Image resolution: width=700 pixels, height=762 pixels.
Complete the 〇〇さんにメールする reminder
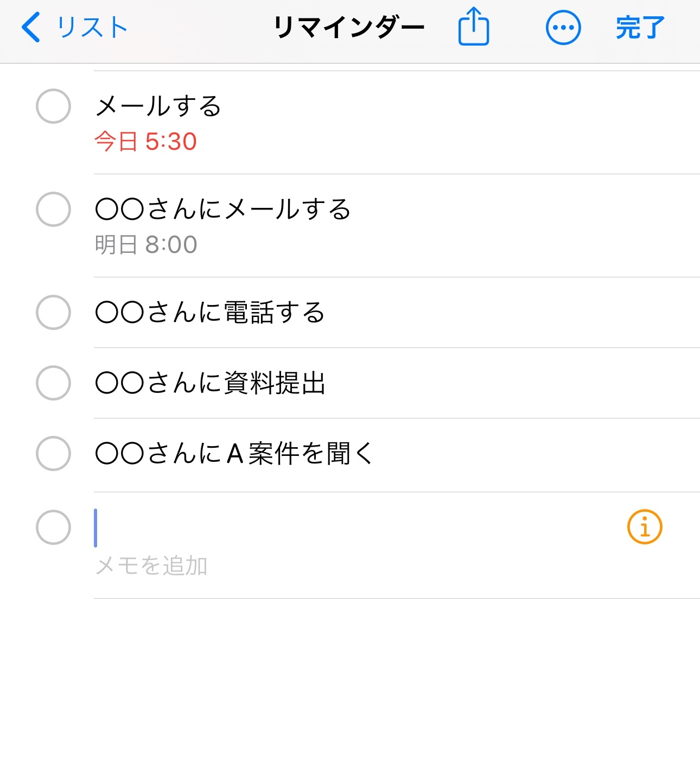pos(53,209)
